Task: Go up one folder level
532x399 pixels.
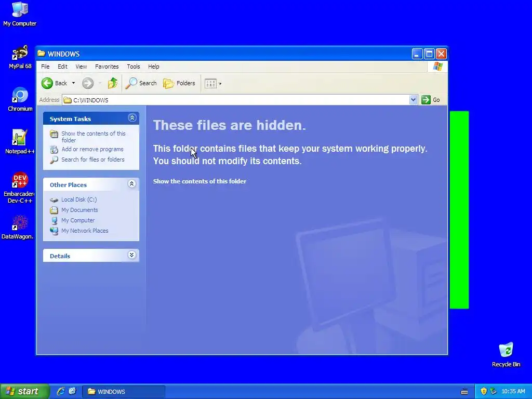Action: 113,83
